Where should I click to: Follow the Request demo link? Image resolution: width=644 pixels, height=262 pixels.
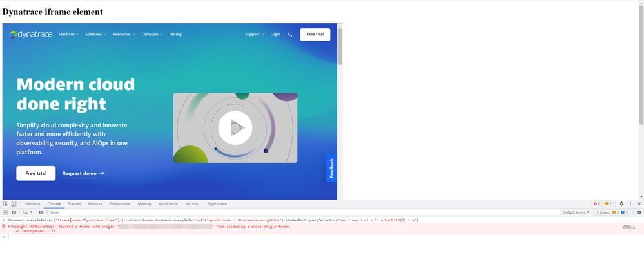click(83, 173)
